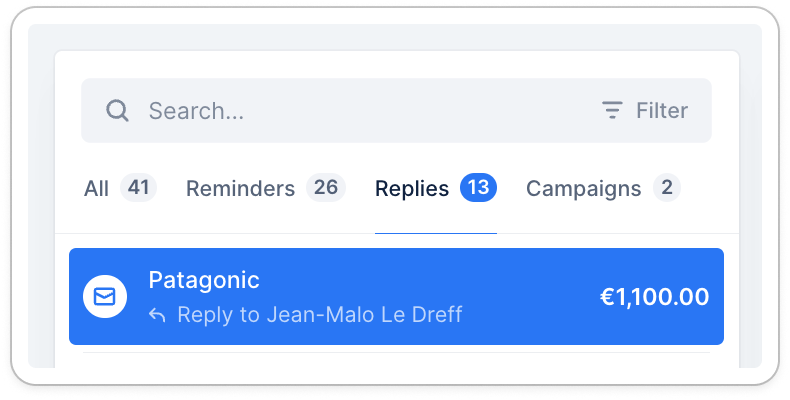Click the €1,100.00 amount

tap(654, 297)
